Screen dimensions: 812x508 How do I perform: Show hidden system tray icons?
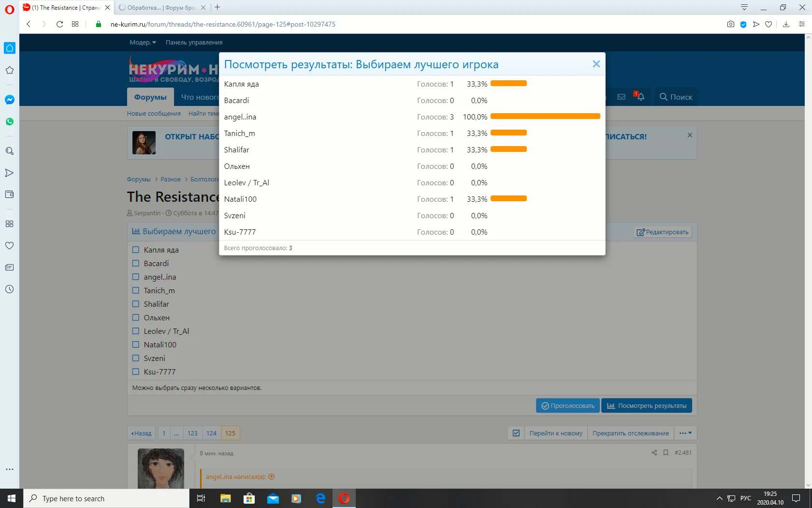coord(719,498)
